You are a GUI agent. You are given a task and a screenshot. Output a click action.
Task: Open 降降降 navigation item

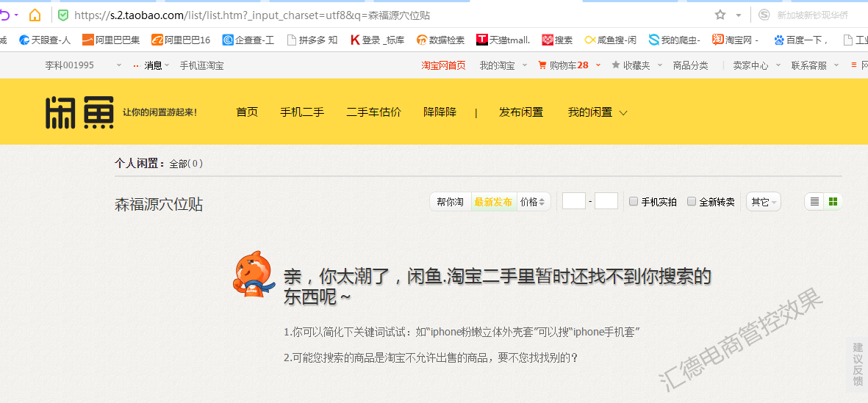(440, 112)
